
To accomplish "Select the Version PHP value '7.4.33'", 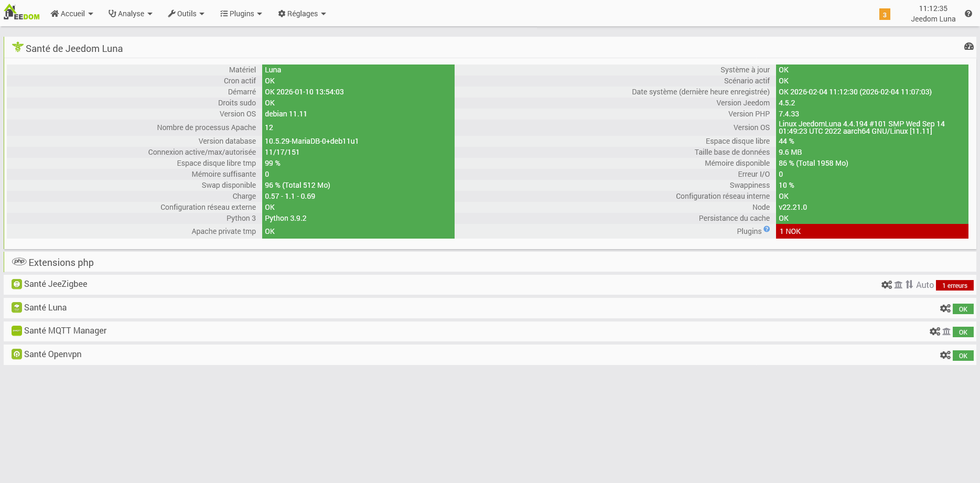I will (x=789, y=114).
